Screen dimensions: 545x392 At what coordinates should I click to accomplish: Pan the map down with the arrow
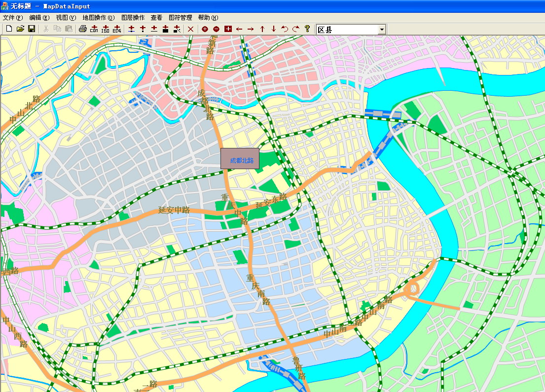point(274,29)
